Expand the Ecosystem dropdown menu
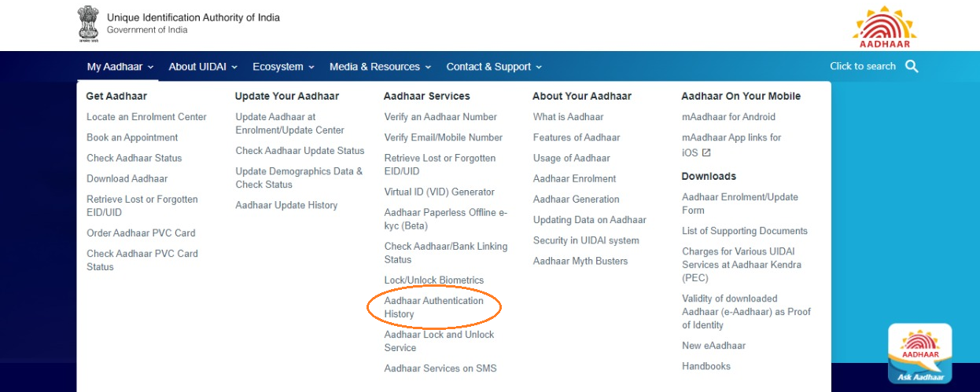Image resolution: width=980 pixels, height=392 pixels. click(x=283, y=67)
